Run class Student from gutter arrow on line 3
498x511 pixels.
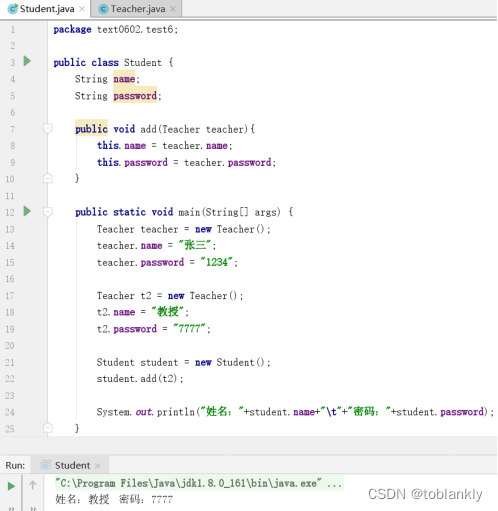27,61
